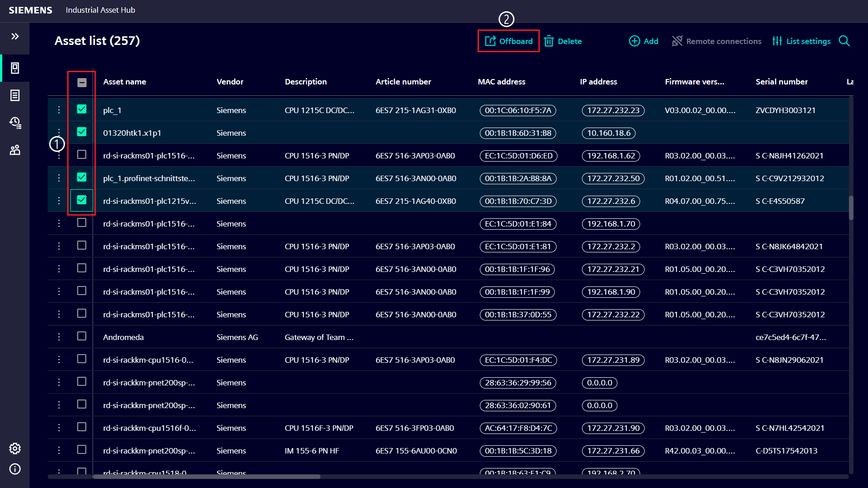
Task: Uncheck the 01320htk1.x1p1 asset checkbox
Action: click(82, 132)
